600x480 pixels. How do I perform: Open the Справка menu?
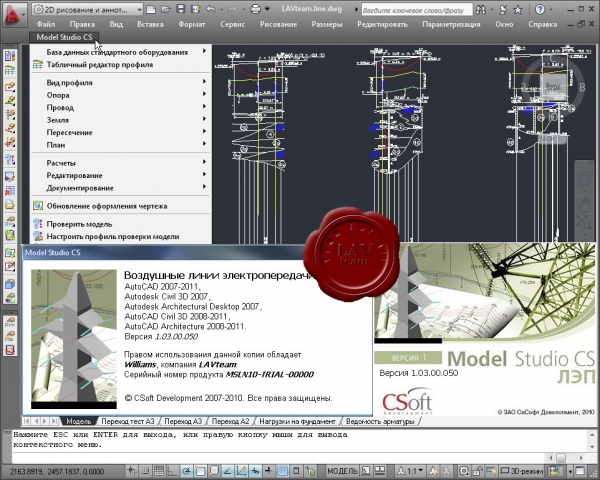(543, 24)
